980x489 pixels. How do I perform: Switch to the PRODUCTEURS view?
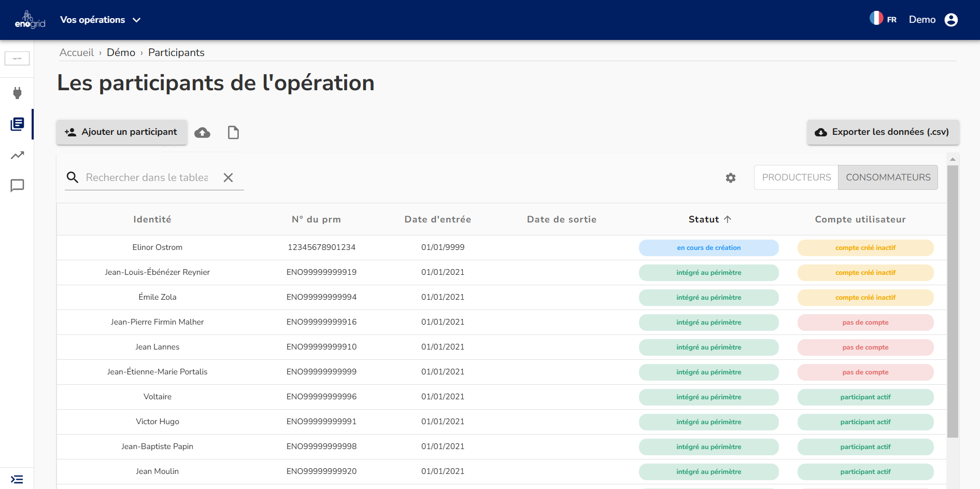coord(796,177)
